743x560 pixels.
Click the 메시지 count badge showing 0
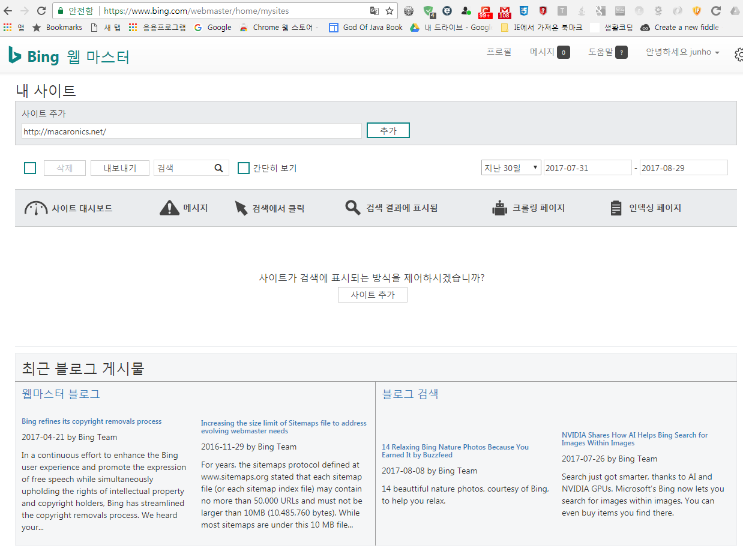click(x=564, y=53)
